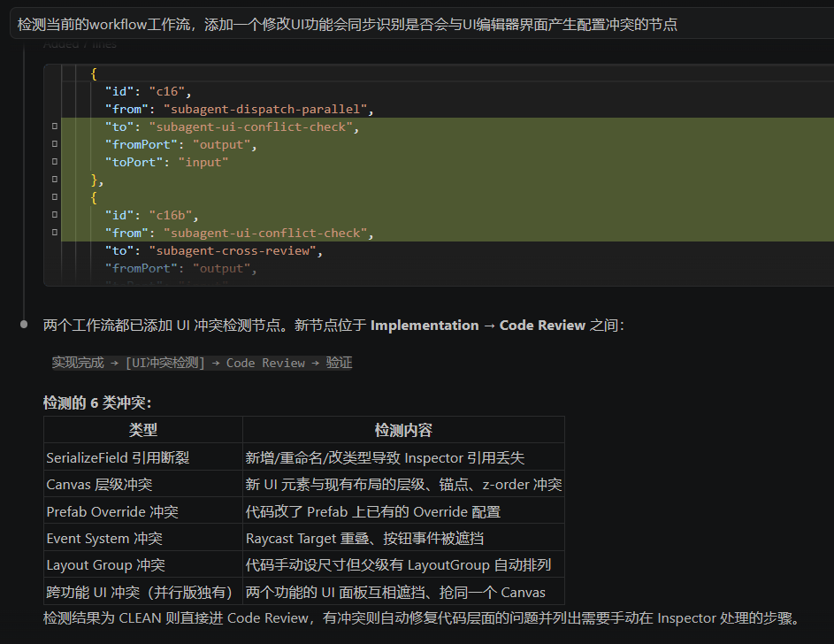Click the cell Raycast Target 重叠、按钮事件被遮挡
834x644 pixels.
click(403, 538)
